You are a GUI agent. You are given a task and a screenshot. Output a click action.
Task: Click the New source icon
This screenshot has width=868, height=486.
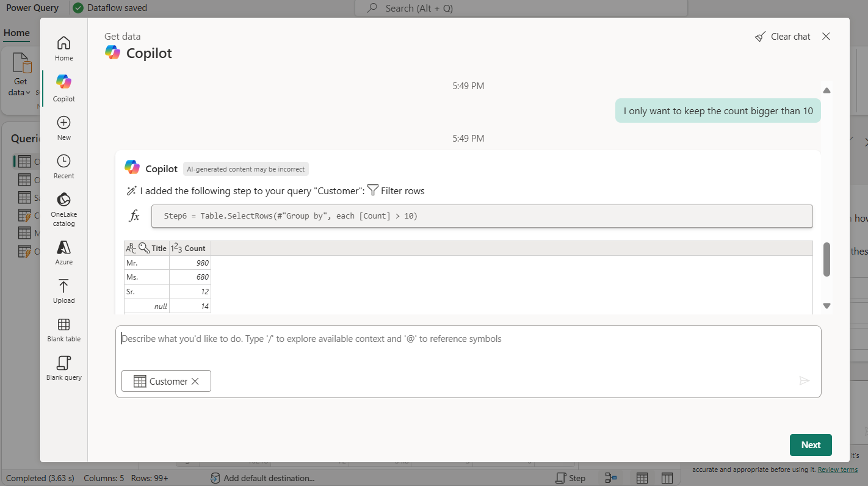click(63, 126)
